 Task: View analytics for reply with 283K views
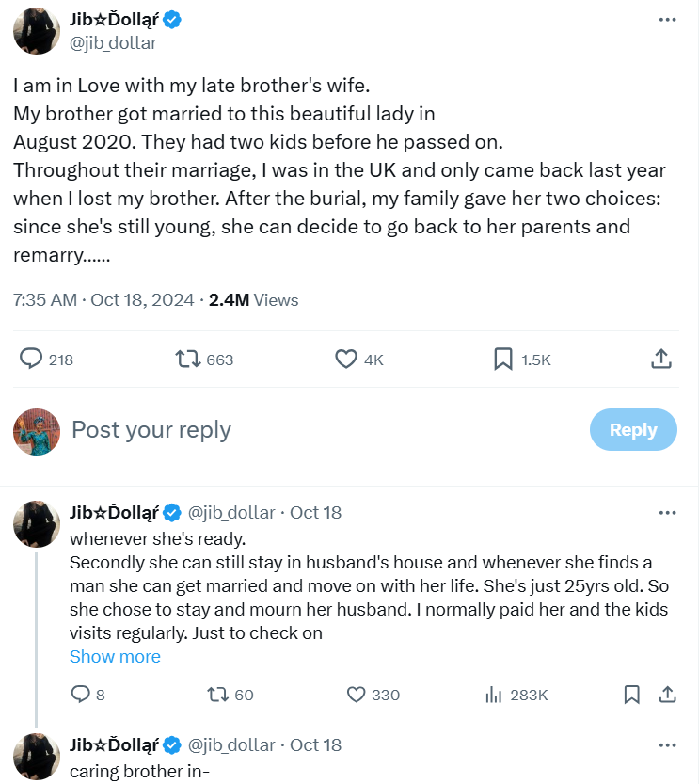tap(492, 695)
